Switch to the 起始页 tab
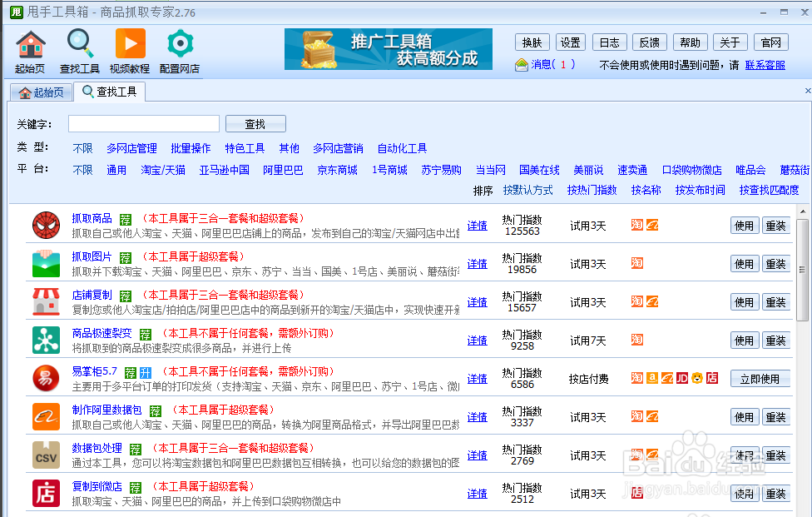812x517 pixels. click(41, 92)
